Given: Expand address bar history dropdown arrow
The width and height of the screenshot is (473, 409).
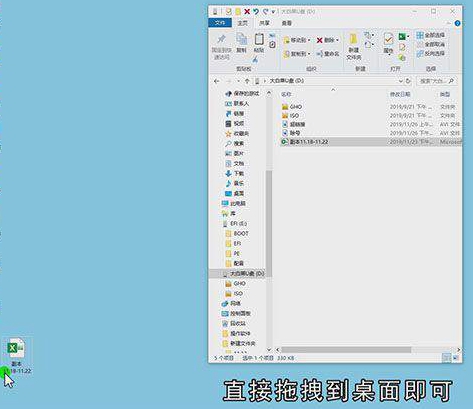Looking at the screenshot, I should coord(400,81).
